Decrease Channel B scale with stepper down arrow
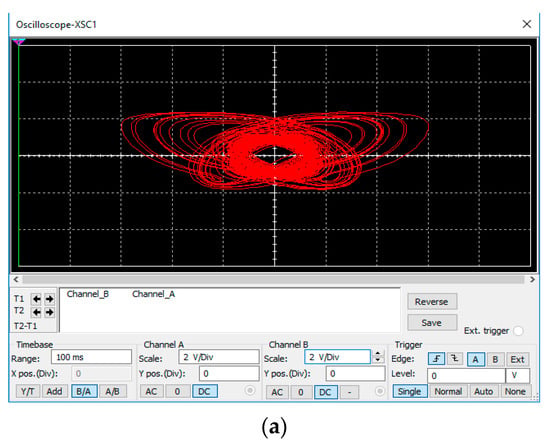Screen dimensions: 550x447 coord(378,360)
